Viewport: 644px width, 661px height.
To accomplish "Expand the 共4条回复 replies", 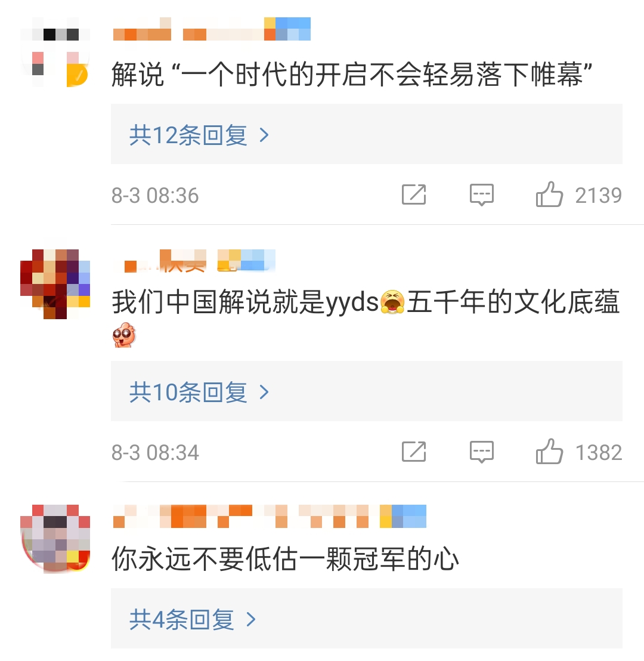I will coord(366,619).
